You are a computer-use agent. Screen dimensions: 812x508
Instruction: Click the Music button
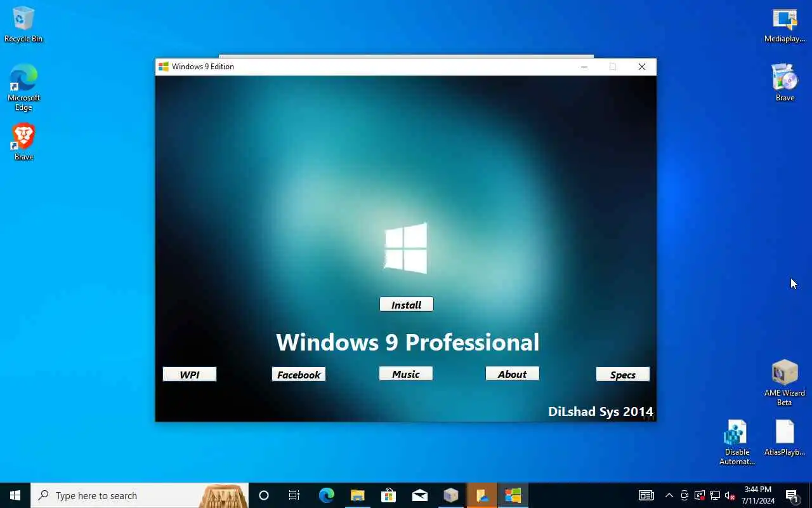406,374
